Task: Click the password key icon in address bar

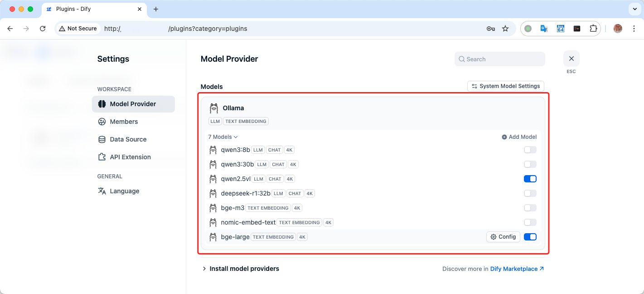Action: (490, 29)
